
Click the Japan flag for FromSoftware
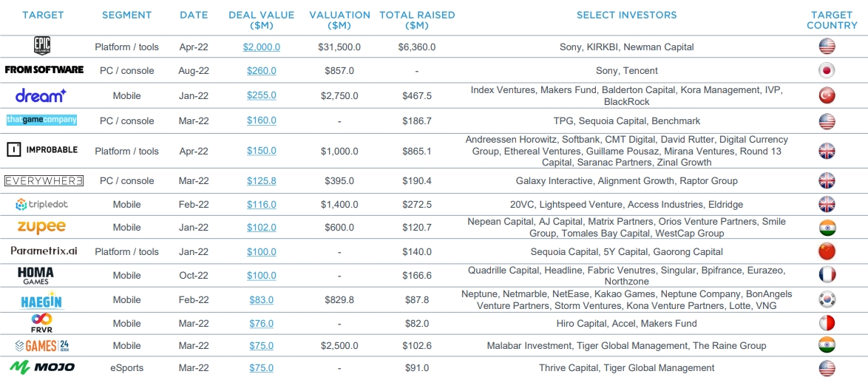pos(827,71)
